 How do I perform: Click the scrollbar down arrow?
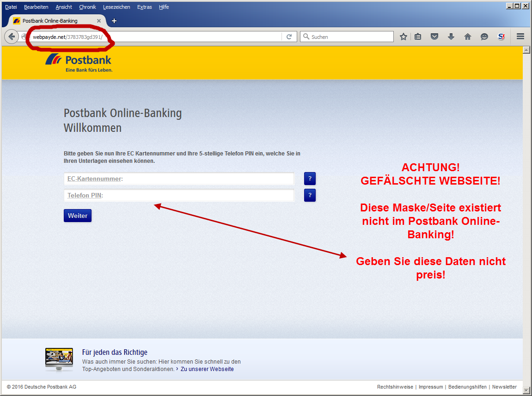coord(526,390)
